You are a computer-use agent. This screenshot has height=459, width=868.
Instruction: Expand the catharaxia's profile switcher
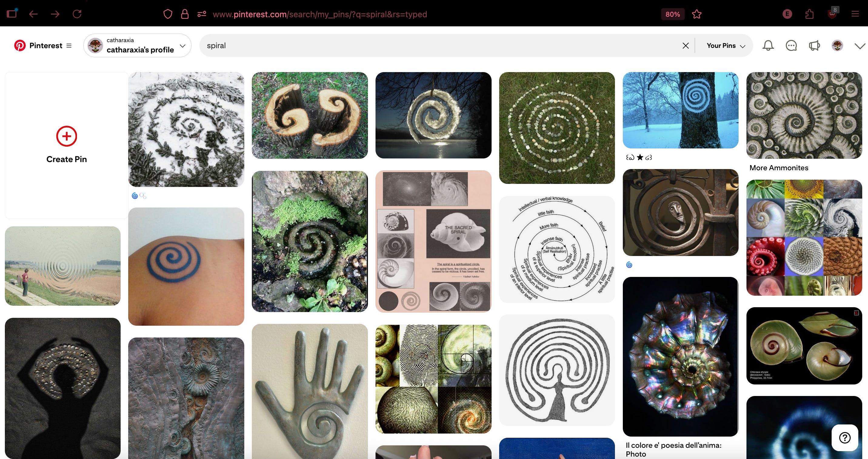tap(138, 45)
